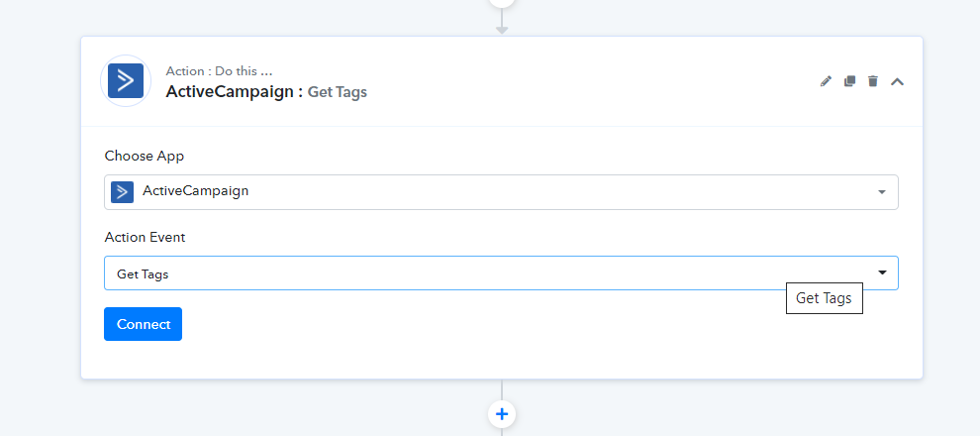The height and width of the screenshot is (436, 980).
Task: Click the Get Tags tooltip box
Action: 825,298
